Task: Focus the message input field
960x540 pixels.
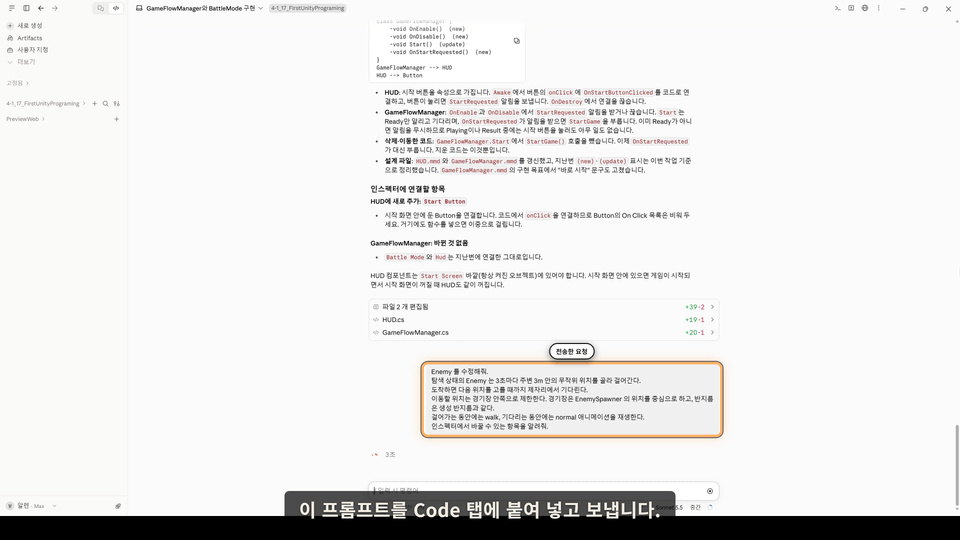Action: tap(536, 490)
